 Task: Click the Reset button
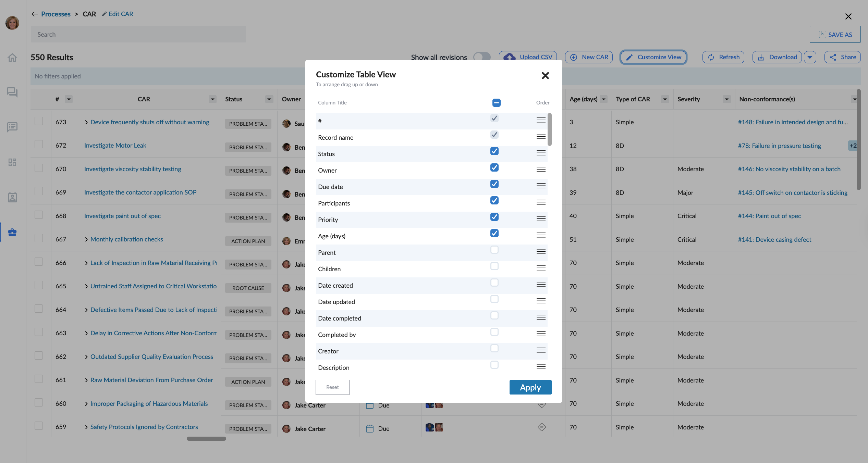[x=332, y=387]
